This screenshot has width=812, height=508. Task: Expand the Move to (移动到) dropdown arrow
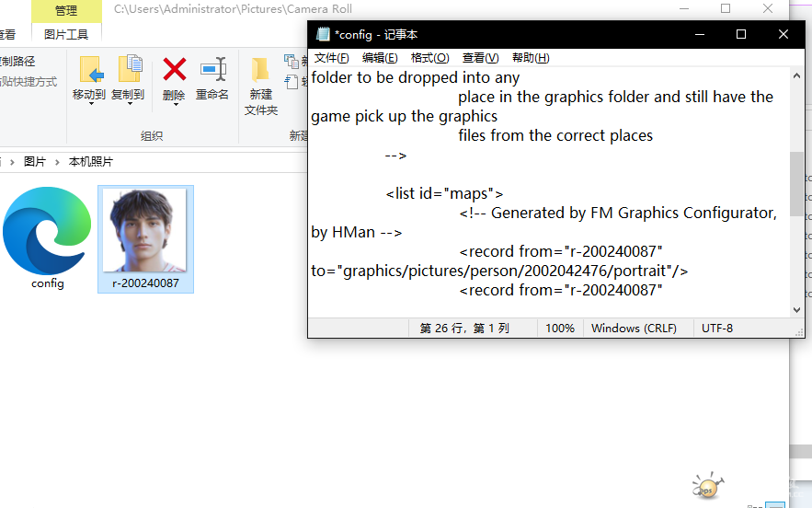coord(90,105)
